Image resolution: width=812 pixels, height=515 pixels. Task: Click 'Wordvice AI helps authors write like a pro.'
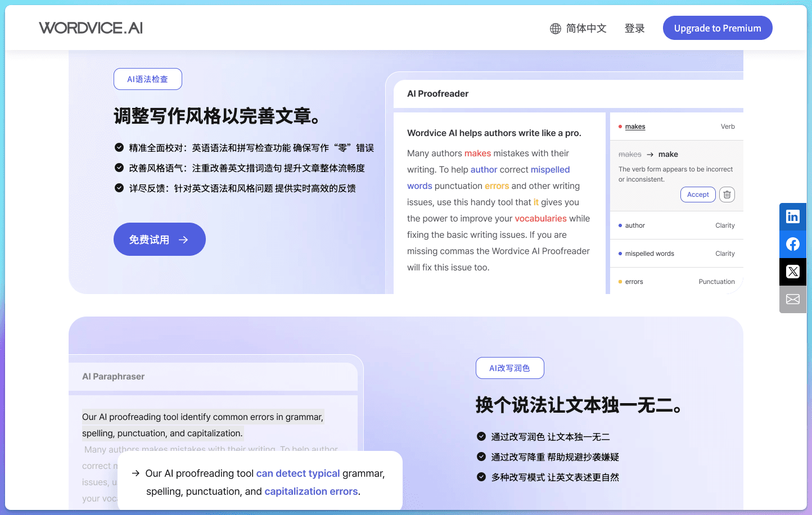coord(494,133)
